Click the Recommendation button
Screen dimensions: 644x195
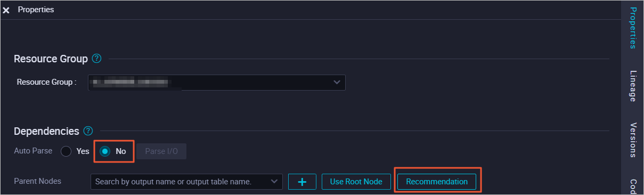[x=437, y=182]
